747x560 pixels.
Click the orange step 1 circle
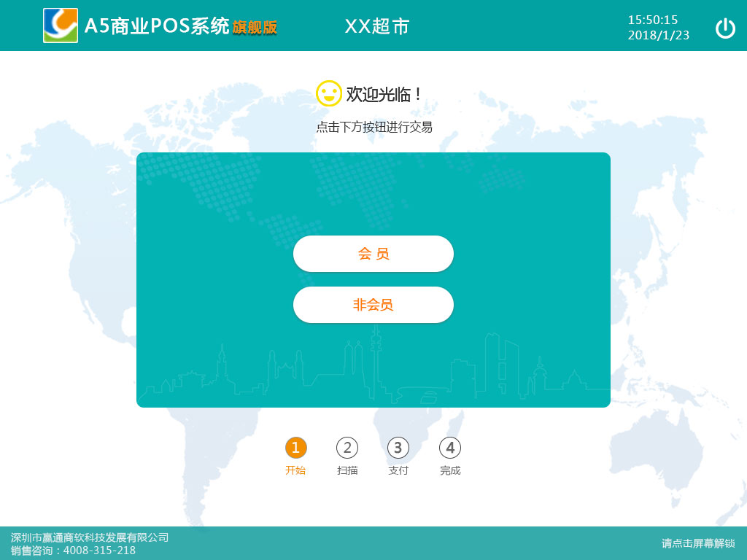(295, 448)
